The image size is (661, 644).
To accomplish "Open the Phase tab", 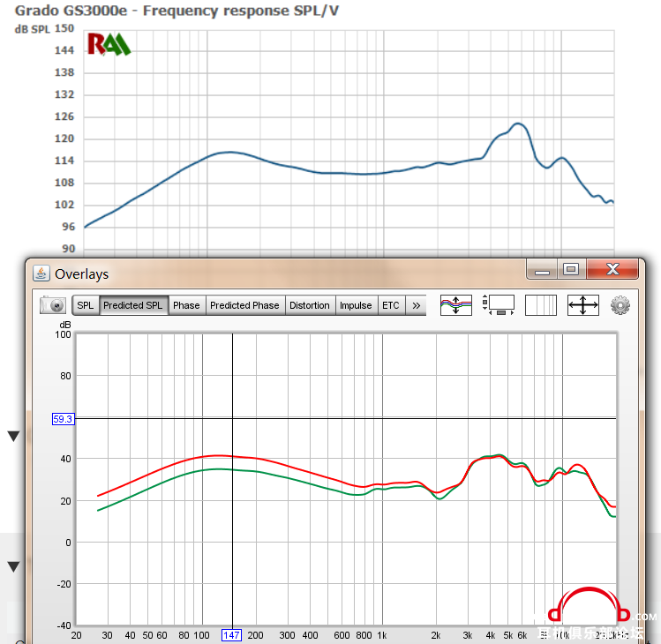I will click(x=186, y=305).
